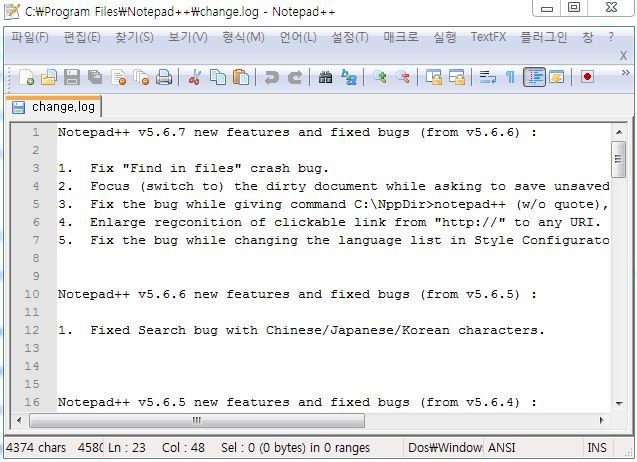Click the vertical scrollbar thumb
This screenshot has height=462, width=637.
tap(618, 159)
